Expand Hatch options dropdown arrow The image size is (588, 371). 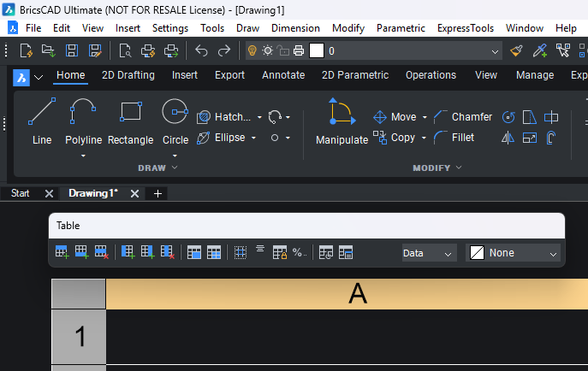coord(259,117)
